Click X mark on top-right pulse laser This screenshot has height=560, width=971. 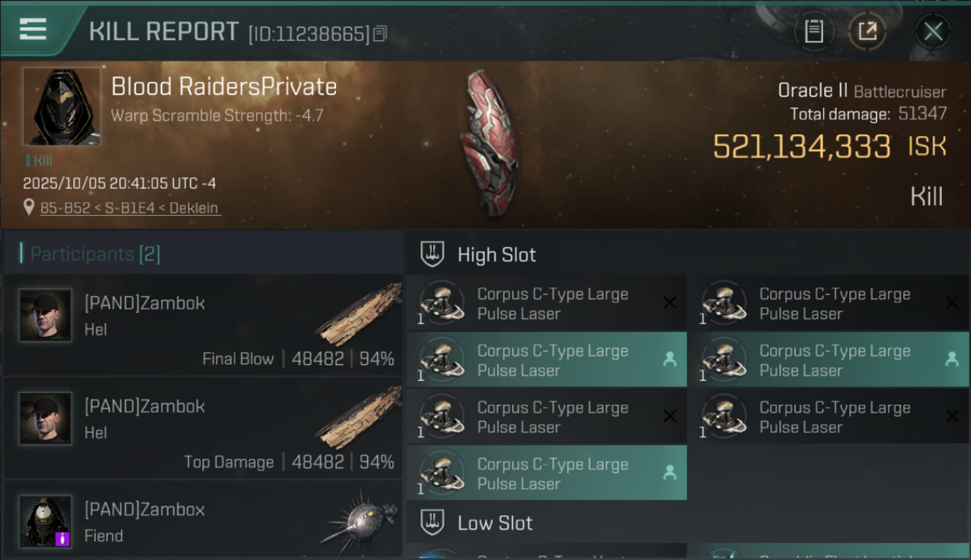(x=952, y=302)
